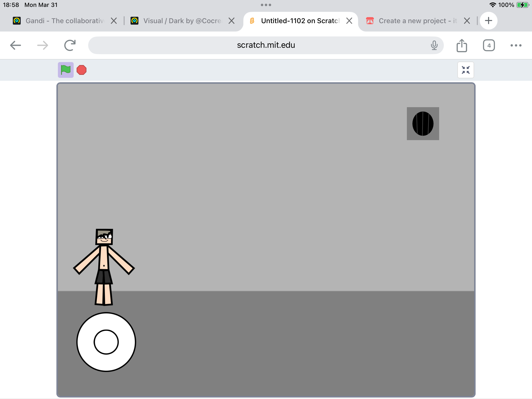Screen dimensions: 532x399
Task: Tap the browser back arrow
Action: (x=16, y=45)
